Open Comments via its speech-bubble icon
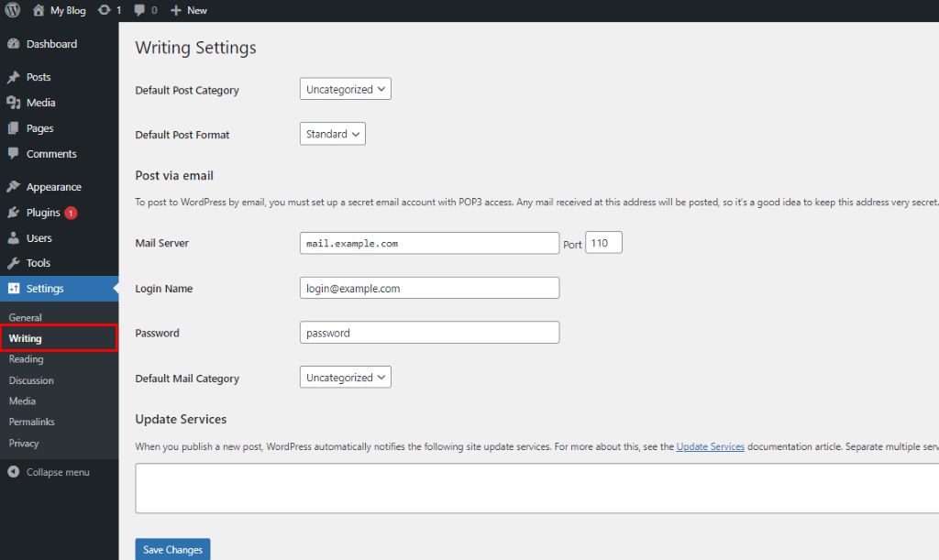This screenshot has width=939, height=560. coord(15,154)
